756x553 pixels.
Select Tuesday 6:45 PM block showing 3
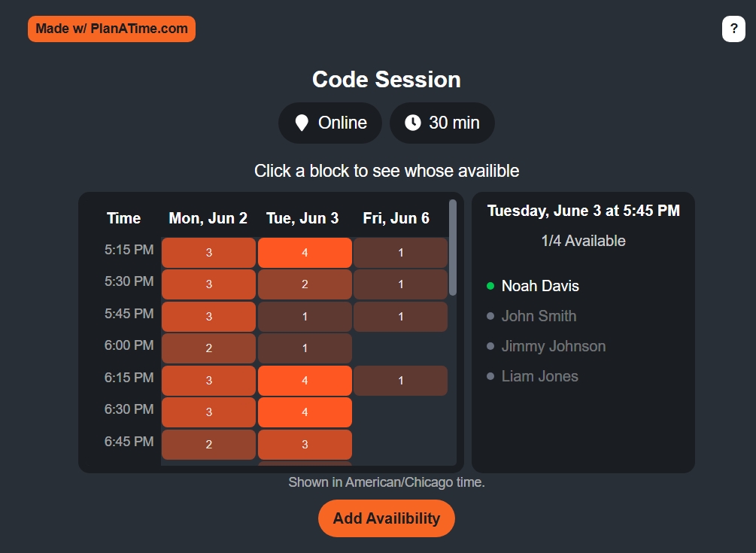[305, 445]
